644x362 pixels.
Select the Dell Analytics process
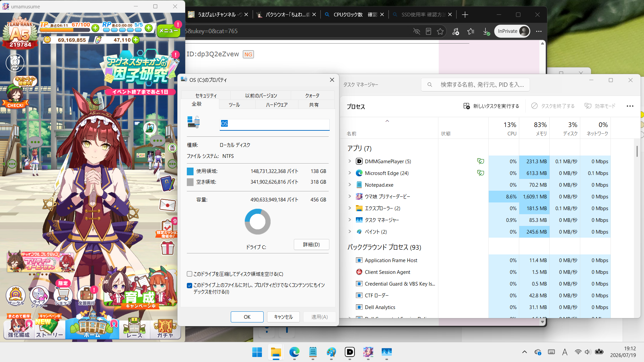pyautogui.click(x=380, y=307)
